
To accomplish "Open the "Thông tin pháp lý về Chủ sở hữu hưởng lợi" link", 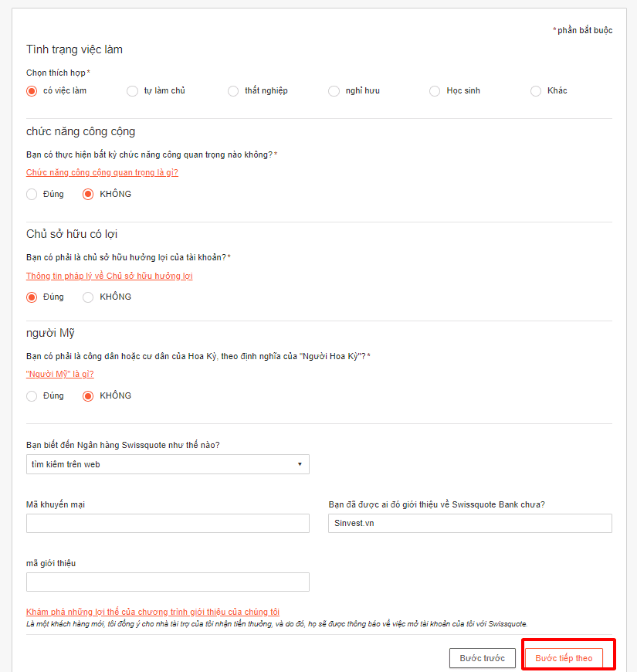I will tap(109, 276).
